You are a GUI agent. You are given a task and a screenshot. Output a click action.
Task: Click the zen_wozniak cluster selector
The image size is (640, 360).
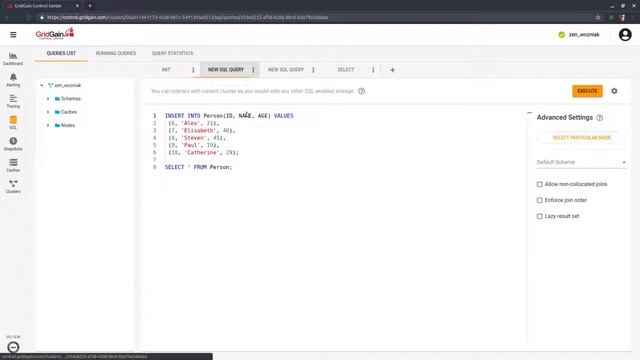[584, 35]
